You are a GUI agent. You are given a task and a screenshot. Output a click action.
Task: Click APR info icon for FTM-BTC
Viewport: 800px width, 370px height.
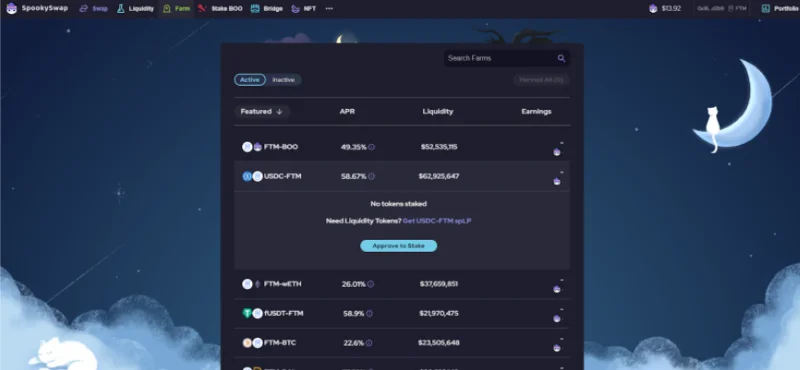click(x=369, y=343)
